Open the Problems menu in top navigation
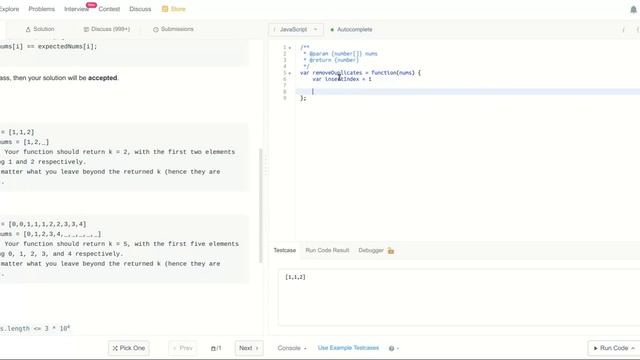640x360 pixels. click(x=42, y=9)
